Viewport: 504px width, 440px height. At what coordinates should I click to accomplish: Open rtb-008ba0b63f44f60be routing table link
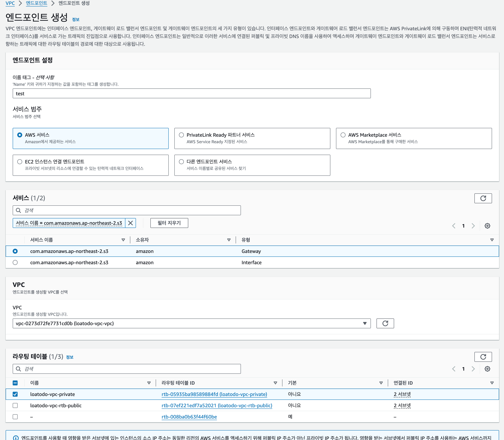click(x=189, y=417)
